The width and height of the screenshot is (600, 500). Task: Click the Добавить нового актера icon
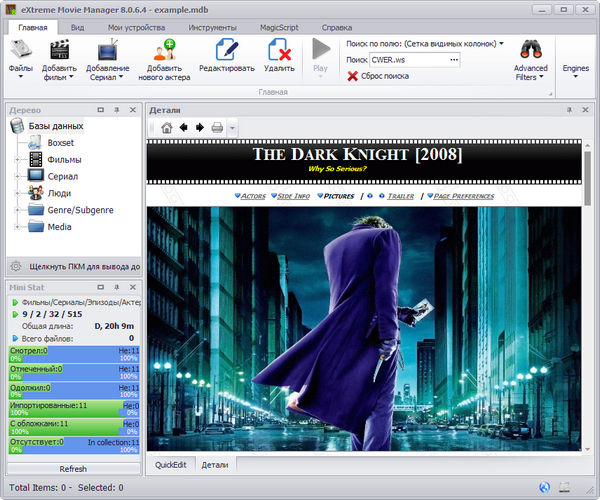tap(163, 49)
